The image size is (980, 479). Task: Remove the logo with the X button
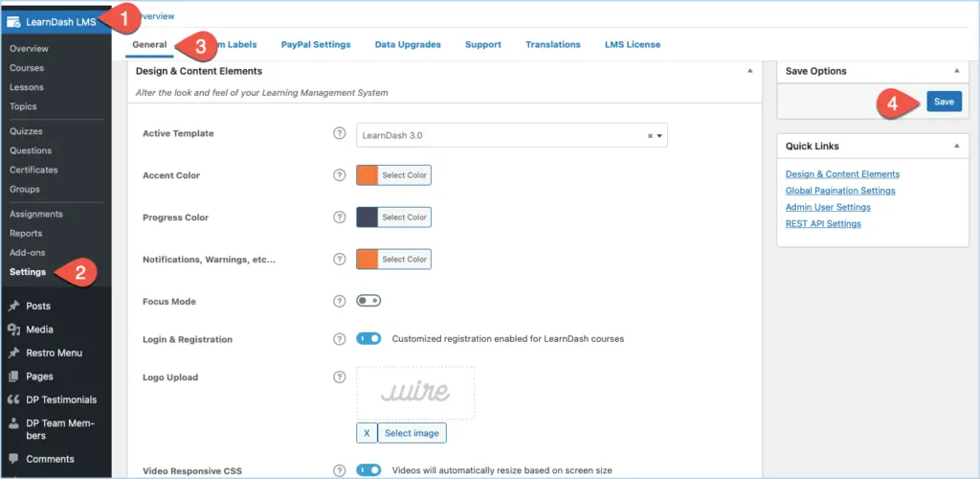[x=367, y=433]
